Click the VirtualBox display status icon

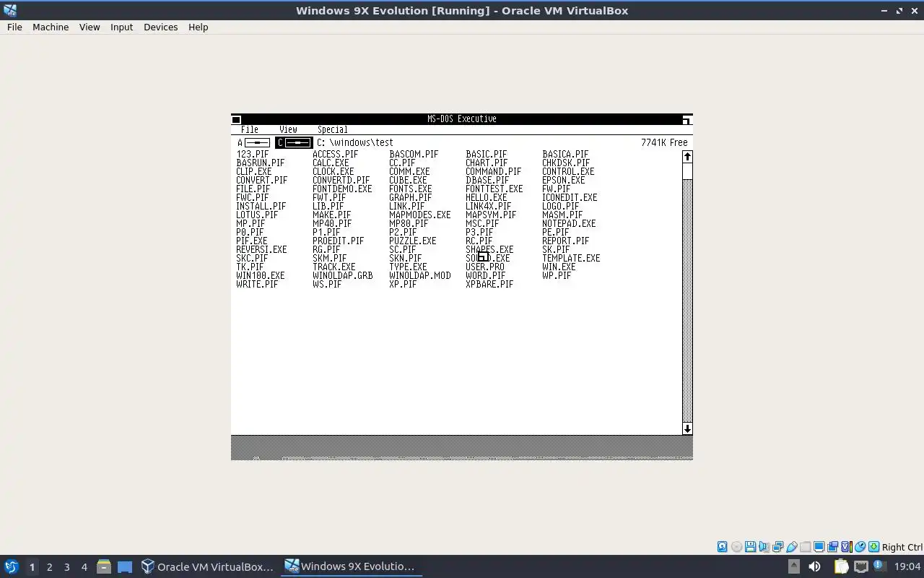(x=819, y=547)
